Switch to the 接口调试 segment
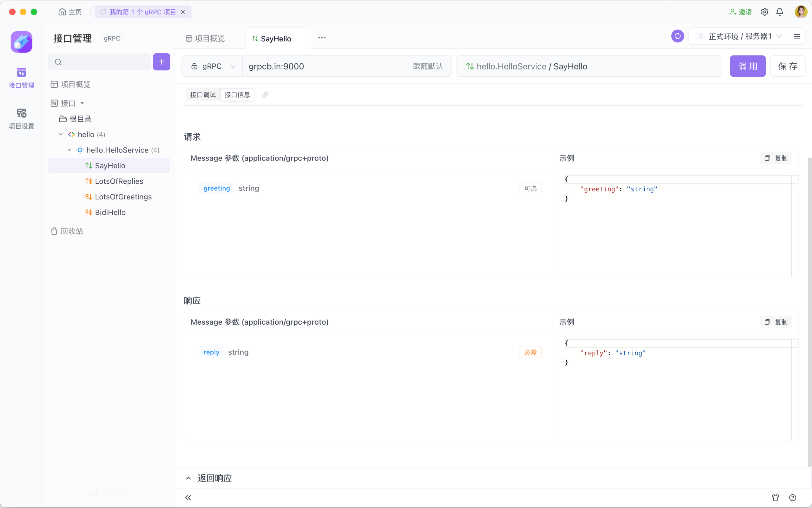The height and width of the screenshot is (508, 812). (203, 95)
